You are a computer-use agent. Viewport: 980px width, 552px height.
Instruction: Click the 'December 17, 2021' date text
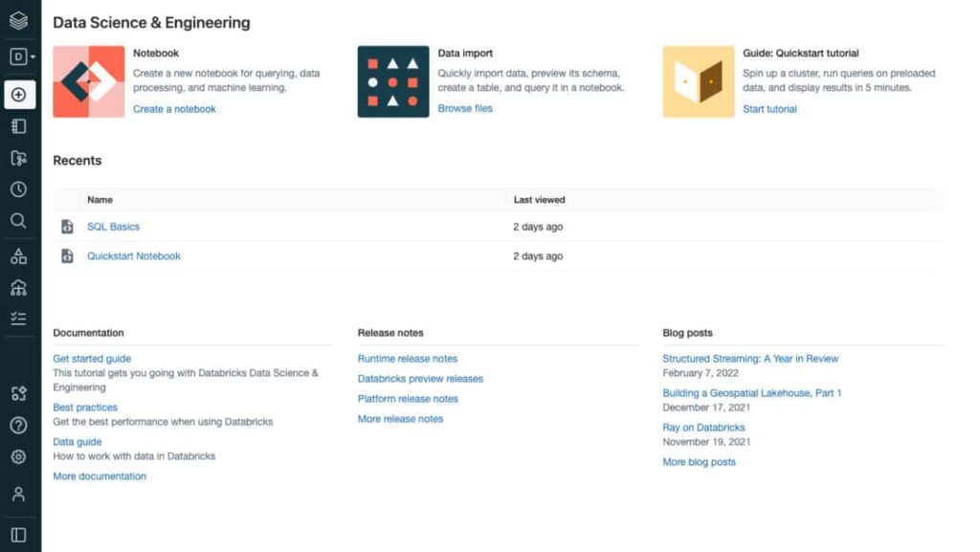click(x=706, y=408)
